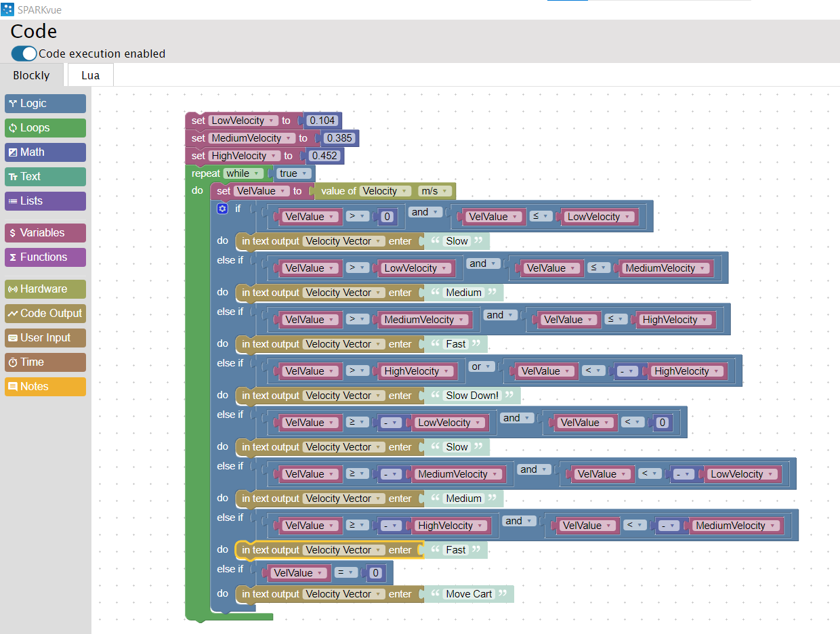Open the Hardware blocks category
Viewport: 840px width, 634px height.
[45, 289]
